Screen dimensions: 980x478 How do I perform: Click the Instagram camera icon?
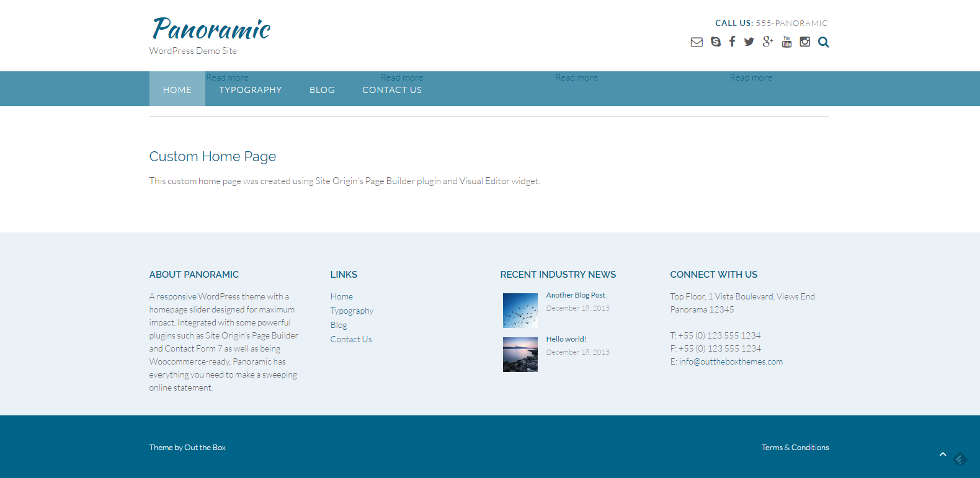[804, 42]
